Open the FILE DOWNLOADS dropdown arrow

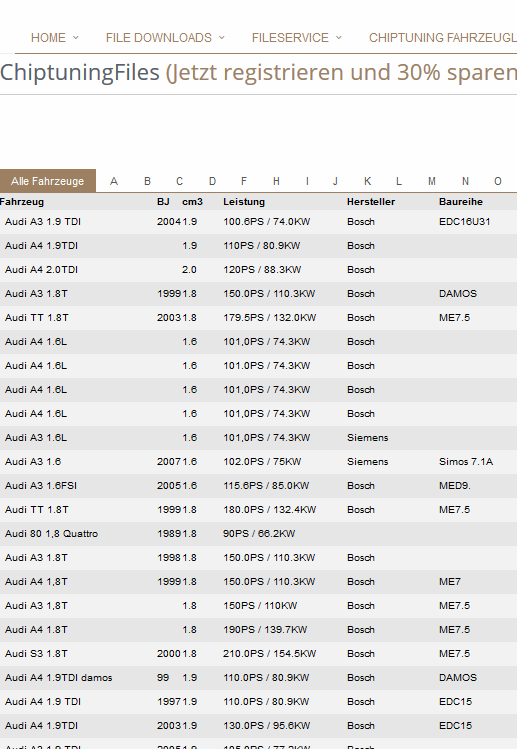click(222, 38)
